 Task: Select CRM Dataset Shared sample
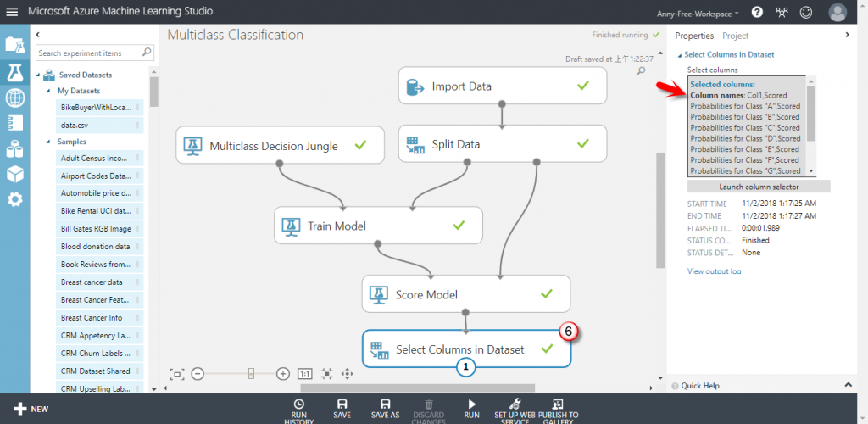pyautogui.click(x=99, y=371)
